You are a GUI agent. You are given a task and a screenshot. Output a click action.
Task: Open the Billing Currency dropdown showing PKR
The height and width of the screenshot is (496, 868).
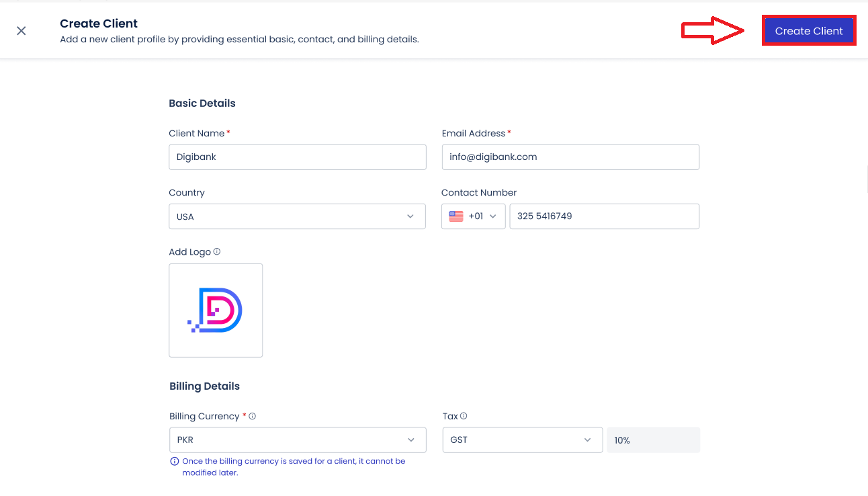click(297, 440)
